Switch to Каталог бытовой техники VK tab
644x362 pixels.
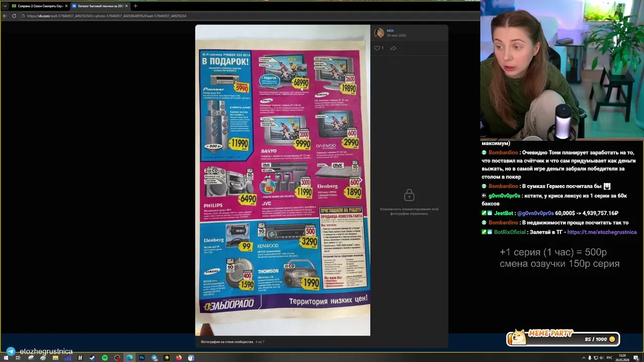tap(100, 6)
